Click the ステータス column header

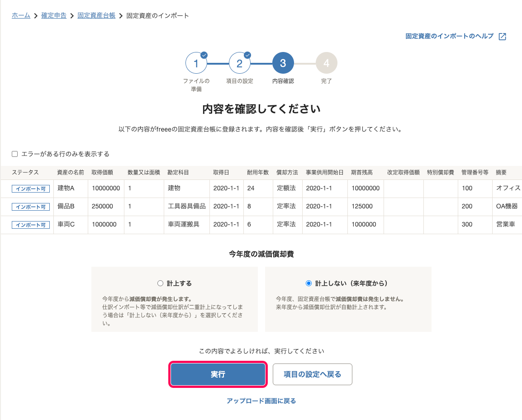click(x=25, y=172)
